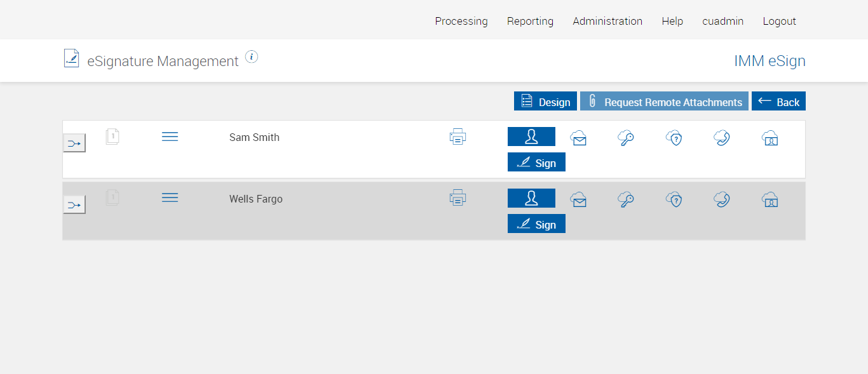868x374 pixels.
Task: Toggle in-person signer button for Sam Smith
Action: [x=531, y=137]
